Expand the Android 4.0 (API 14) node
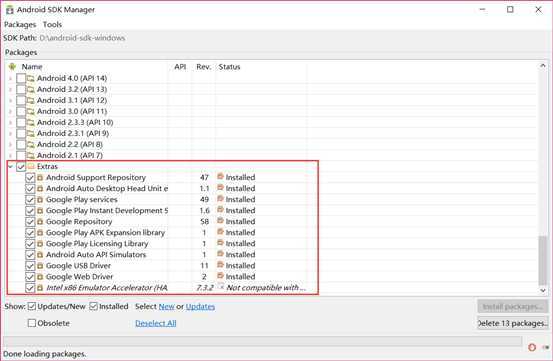The width and height of the screenshot is (553, 361). pyautogui.click(x=10, y=78)
